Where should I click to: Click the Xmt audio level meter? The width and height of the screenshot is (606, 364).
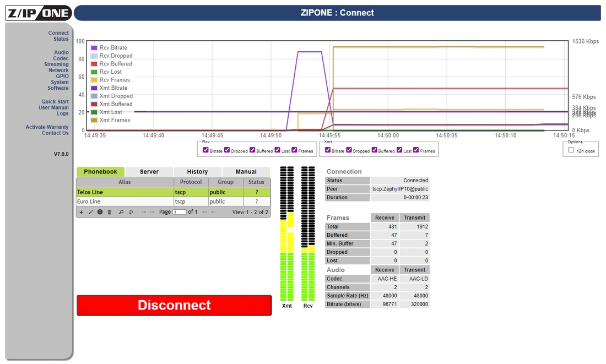click(x=287, y=234)
